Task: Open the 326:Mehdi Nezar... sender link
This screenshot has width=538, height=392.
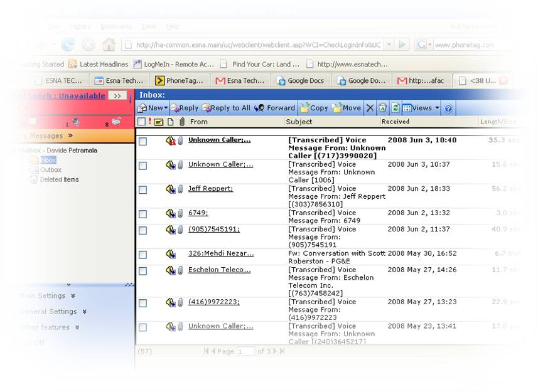Action: (x=221, y=253)
